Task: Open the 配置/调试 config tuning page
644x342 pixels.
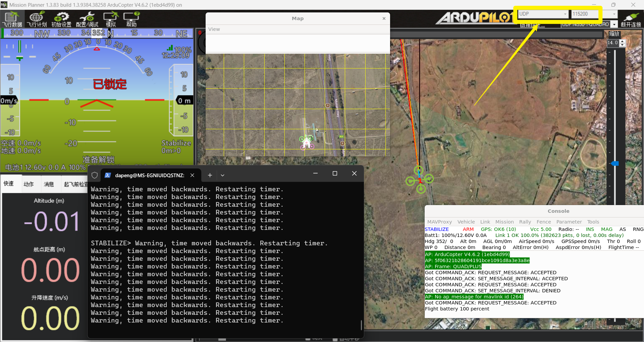Action: click(x=87, y=19)
